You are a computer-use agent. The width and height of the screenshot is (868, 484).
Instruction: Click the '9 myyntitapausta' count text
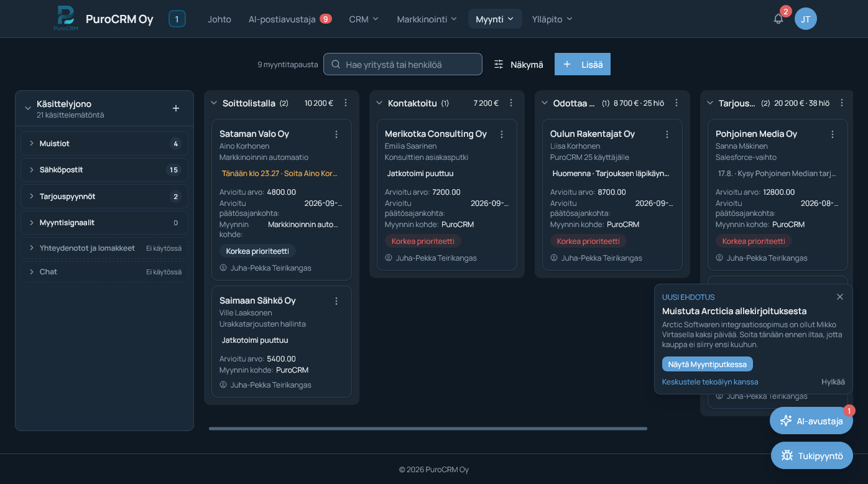[x=288, y=64]
